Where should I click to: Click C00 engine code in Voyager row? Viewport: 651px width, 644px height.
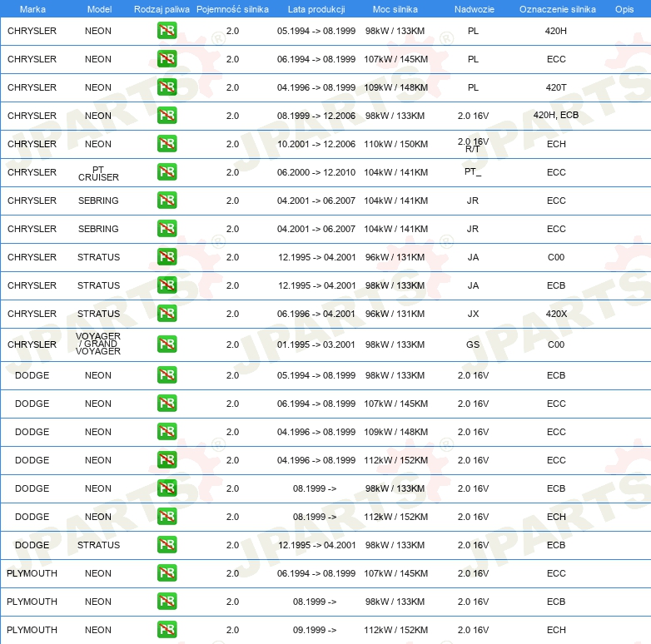coord(556,344)
